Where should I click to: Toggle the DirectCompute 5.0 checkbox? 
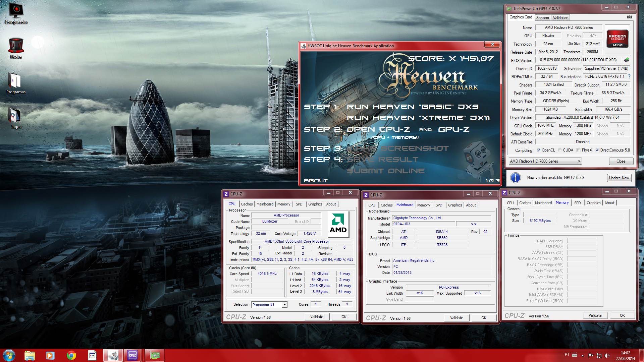click(x=597, y=150)
